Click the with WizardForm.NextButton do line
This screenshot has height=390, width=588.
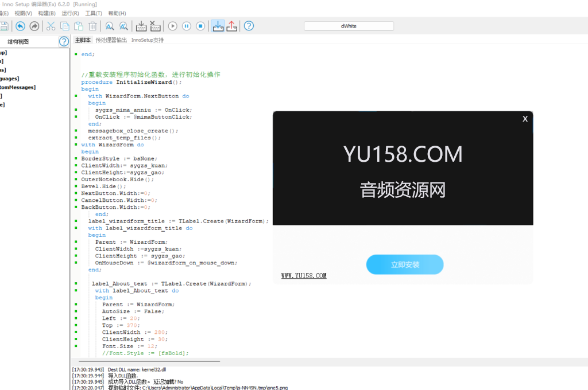point(139,96)
